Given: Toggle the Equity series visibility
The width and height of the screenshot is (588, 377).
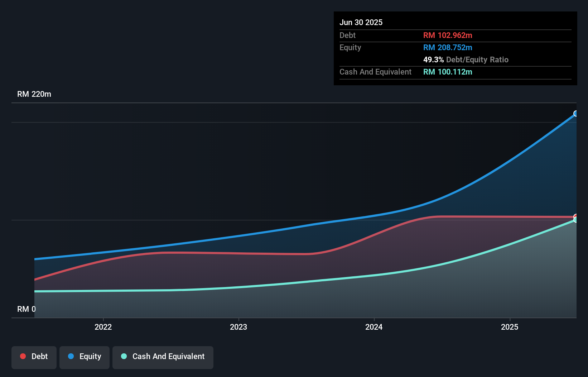Looking at the screenshot, I should click(84, 357).
